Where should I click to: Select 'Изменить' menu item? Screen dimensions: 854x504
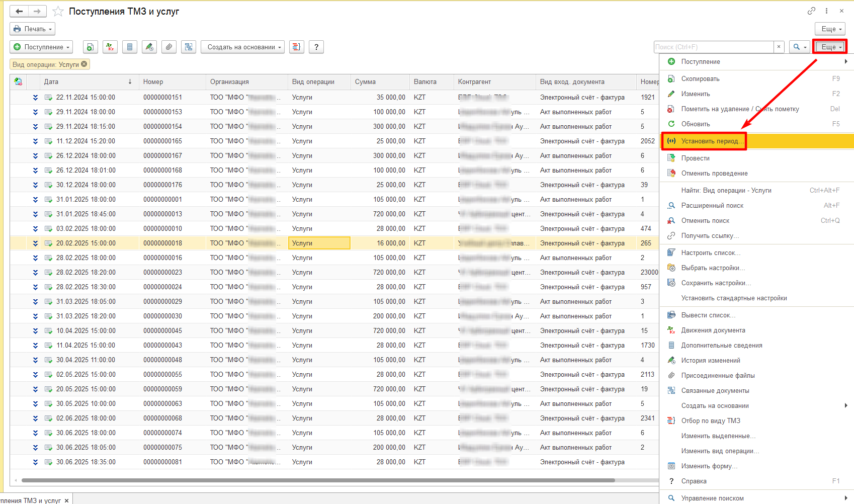pos(756,94)
